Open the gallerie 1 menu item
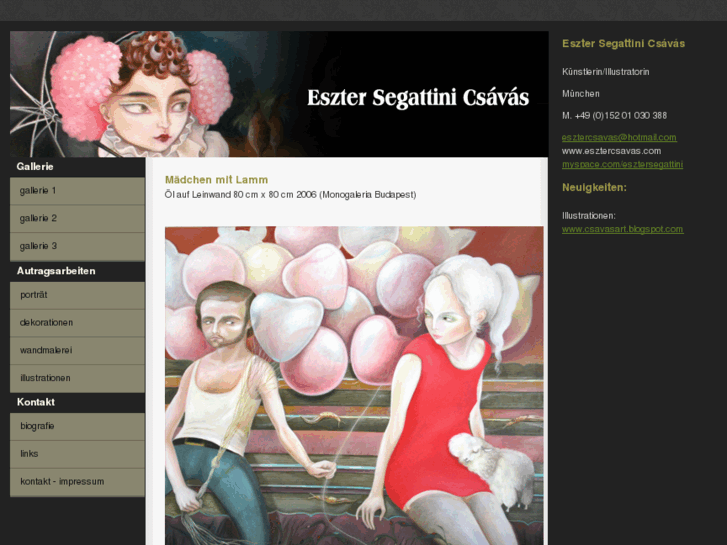 (77, 191)
